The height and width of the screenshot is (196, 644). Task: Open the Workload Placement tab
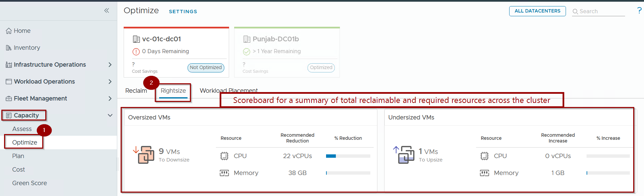tap(228, 91)
